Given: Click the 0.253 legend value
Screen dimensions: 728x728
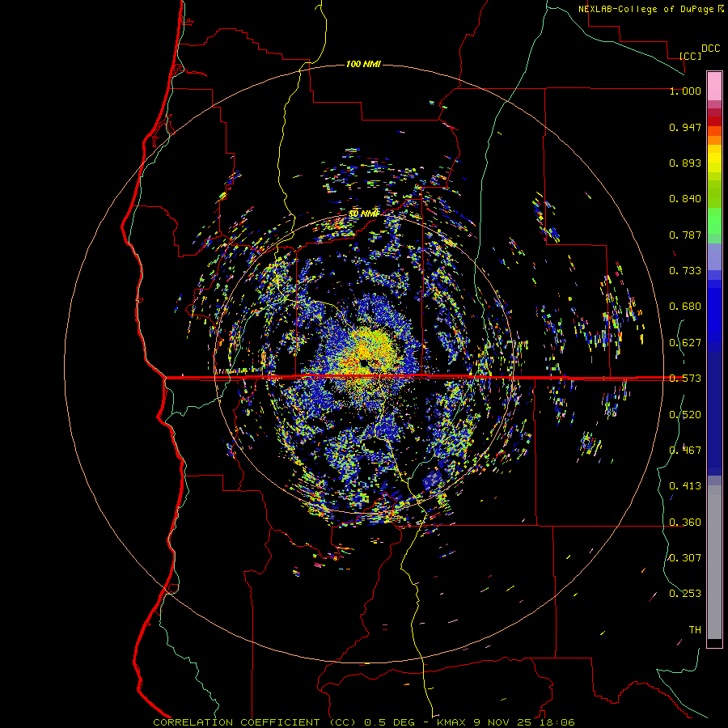Looking at the screenshot, I should click(685, 594).
